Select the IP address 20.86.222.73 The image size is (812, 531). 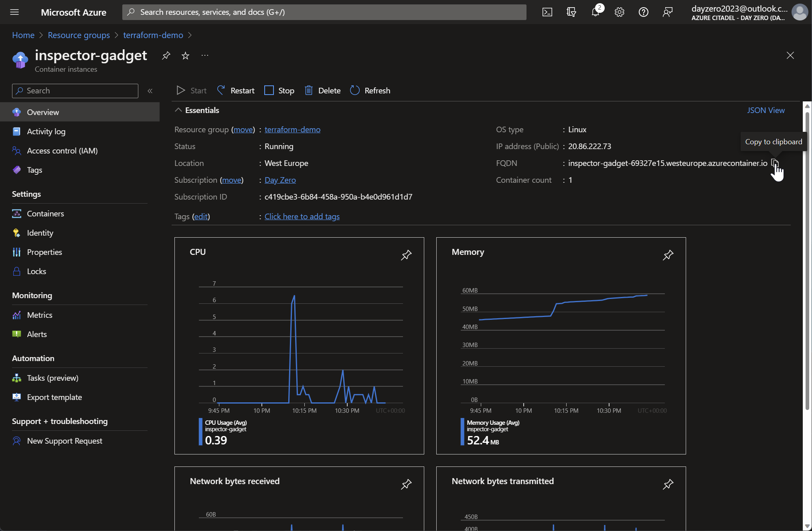[589, 146]
